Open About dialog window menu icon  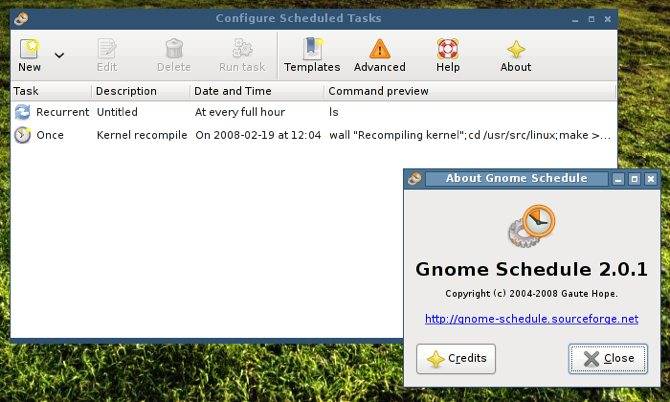pyautogui.click(x=414, y=178)
